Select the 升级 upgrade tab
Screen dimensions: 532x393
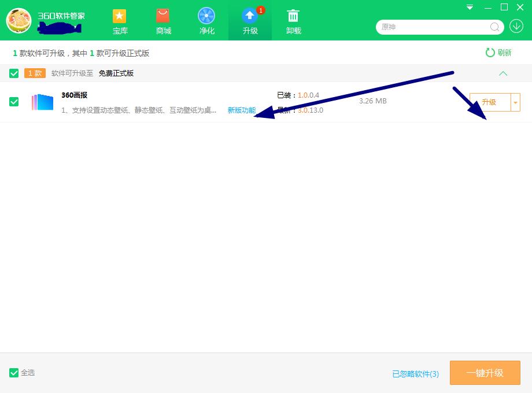click(x=250, y=21)
